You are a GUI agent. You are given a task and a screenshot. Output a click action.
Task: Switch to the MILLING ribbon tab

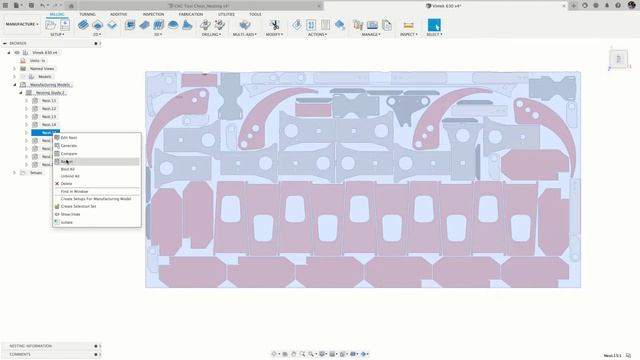[57, 14]
